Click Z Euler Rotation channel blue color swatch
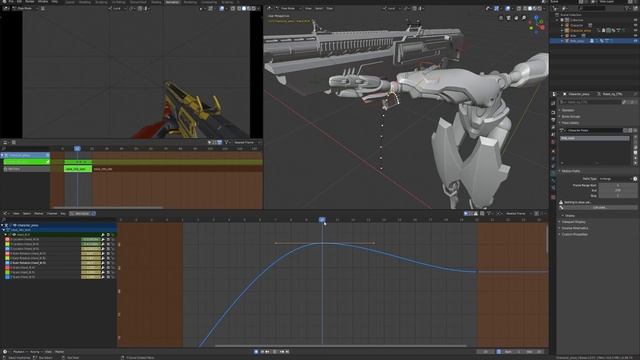The height and width of the screenshot is (360, 640). pos(7,263)
